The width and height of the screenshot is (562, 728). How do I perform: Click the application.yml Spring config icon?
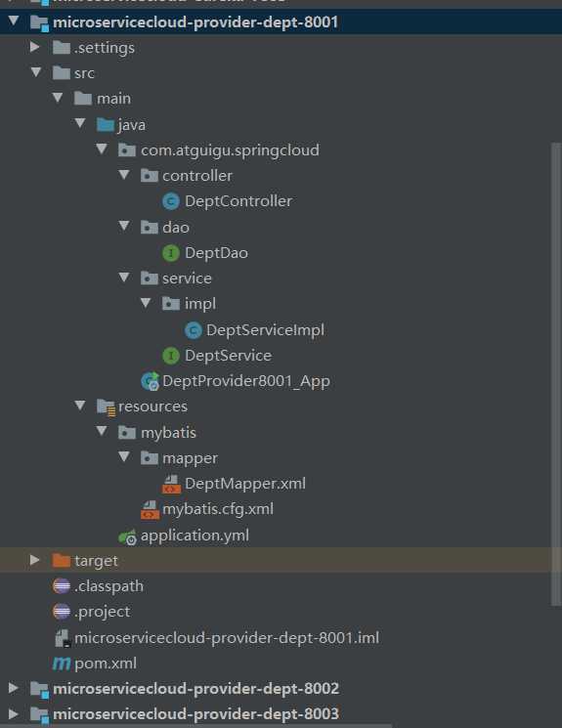tap(127, 536)
